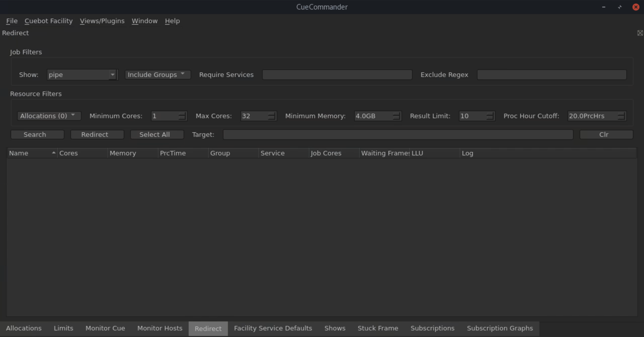644x337 pixels.
Task: Switch to the Monitor Cue tab
Action: tap(105, 328)
